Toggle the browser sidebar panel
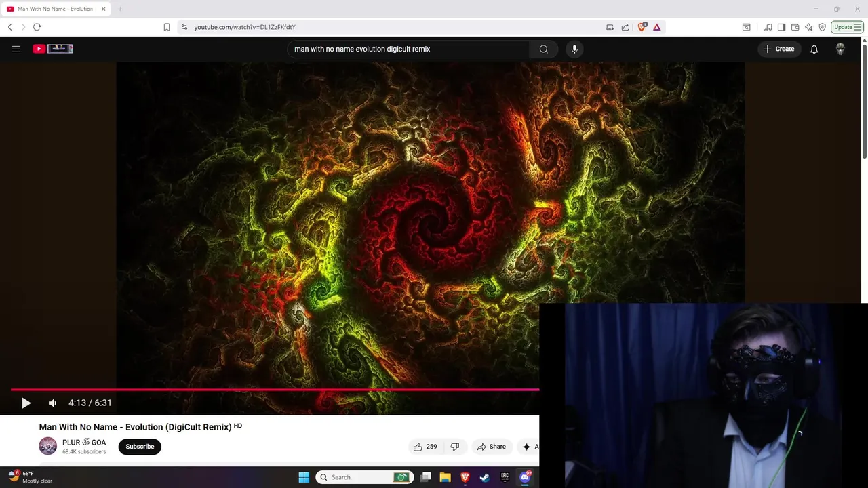 click(x=782, y=27)
